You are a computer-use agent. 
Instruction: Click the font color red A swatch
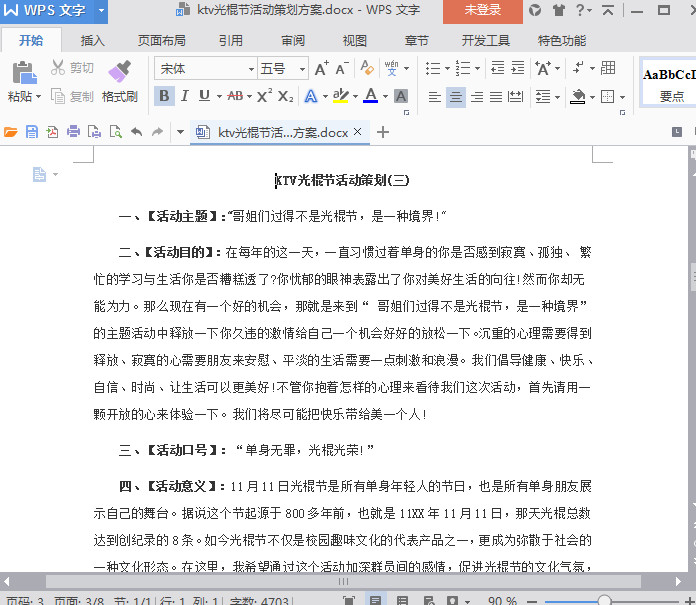click(371, 95)
